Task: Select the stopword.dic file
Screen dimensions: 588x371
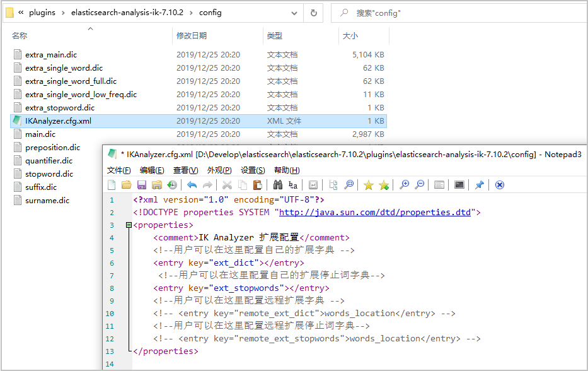Action: (49, 174)
